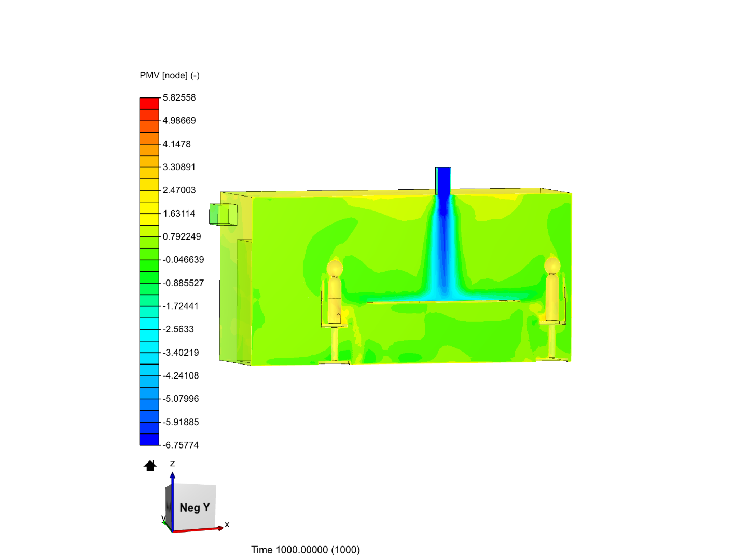Viewport: 747px width, 560px height.
Task: Select legend value 2.47003
Action: pyautogui.click(x=179, y=190)
